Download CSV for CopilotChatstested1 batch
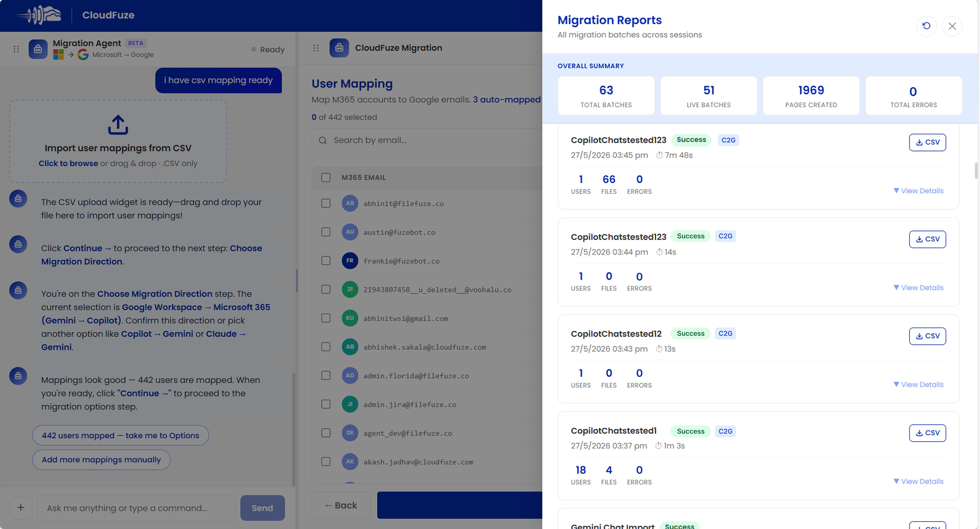Image resolution: width=980 pixels, height=529 pixels. [928, 433]
